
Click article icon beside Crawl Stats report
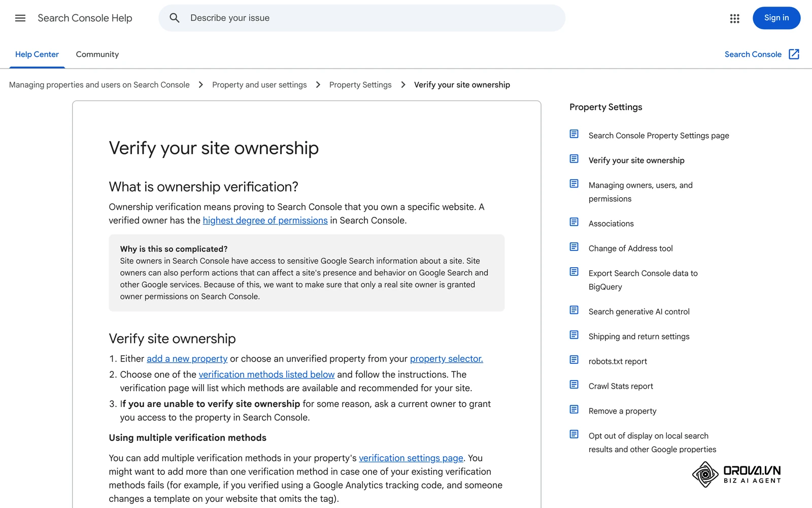click(574, 385)
